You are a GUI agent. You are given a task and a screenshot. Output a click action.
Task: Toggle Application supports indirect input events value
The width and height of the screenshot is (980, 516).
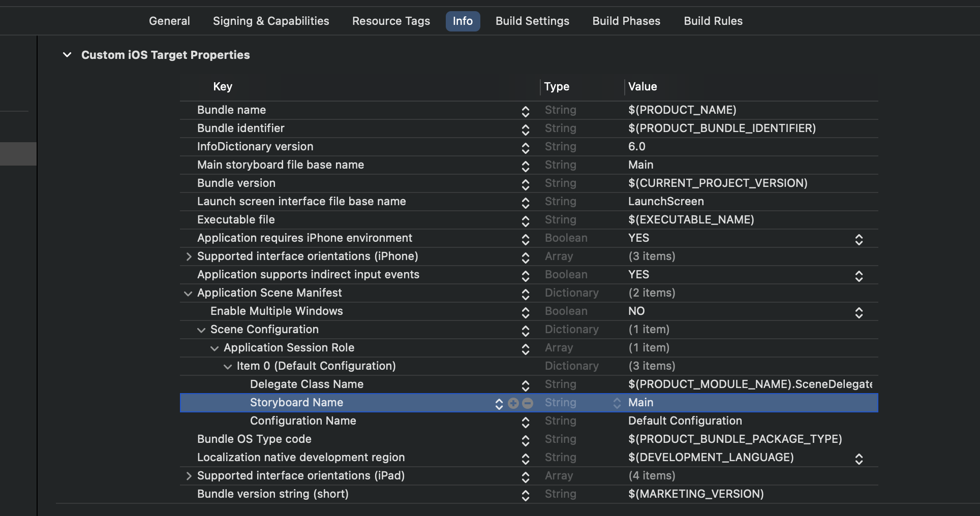coord(859,276)
